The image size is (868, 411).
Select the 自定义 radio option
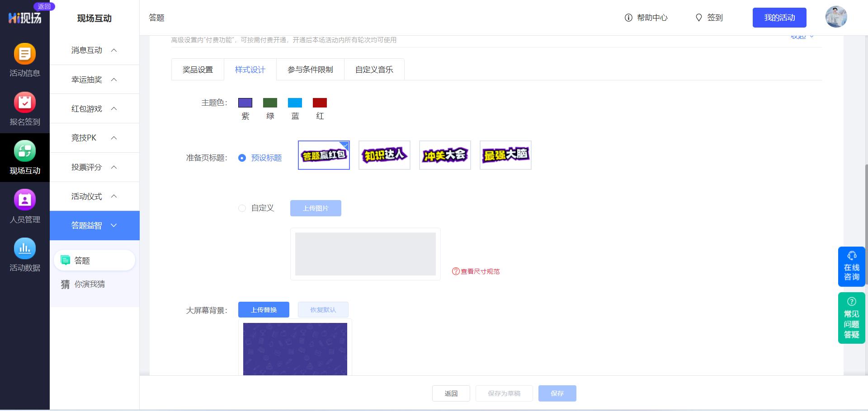click(242, 208)
